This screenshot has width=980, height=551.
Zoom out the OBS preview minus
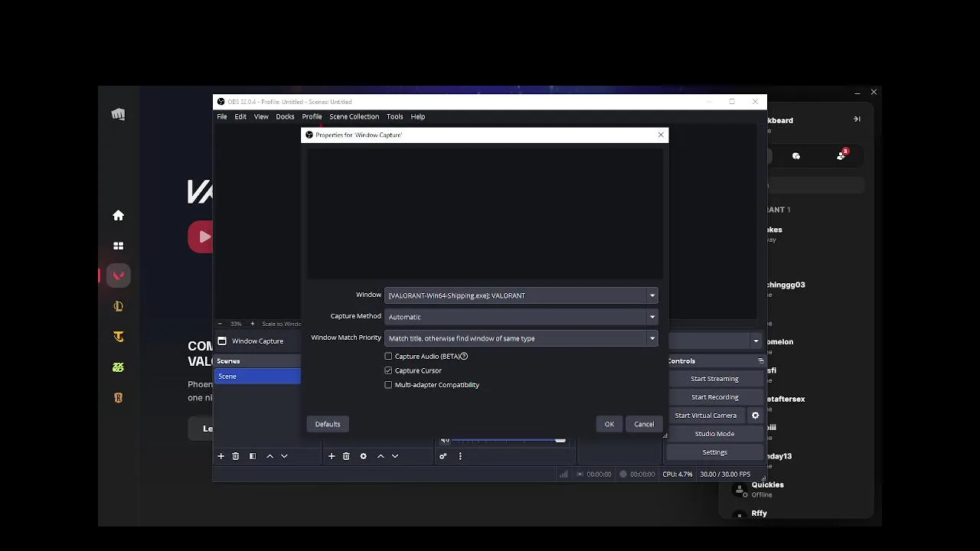coord(220,324)
